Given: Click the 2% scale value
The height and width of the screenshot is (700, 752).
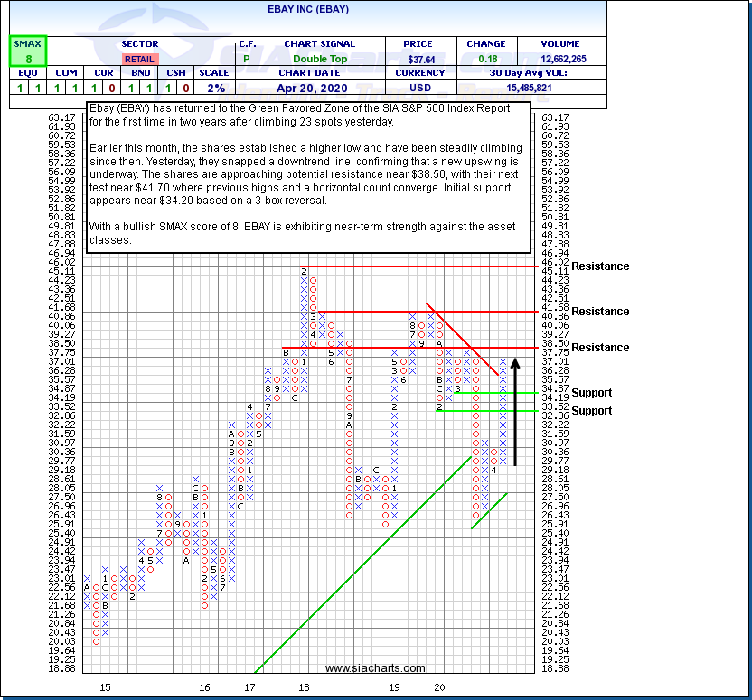Looking at the screenshot, I should [x=214, y=88].
